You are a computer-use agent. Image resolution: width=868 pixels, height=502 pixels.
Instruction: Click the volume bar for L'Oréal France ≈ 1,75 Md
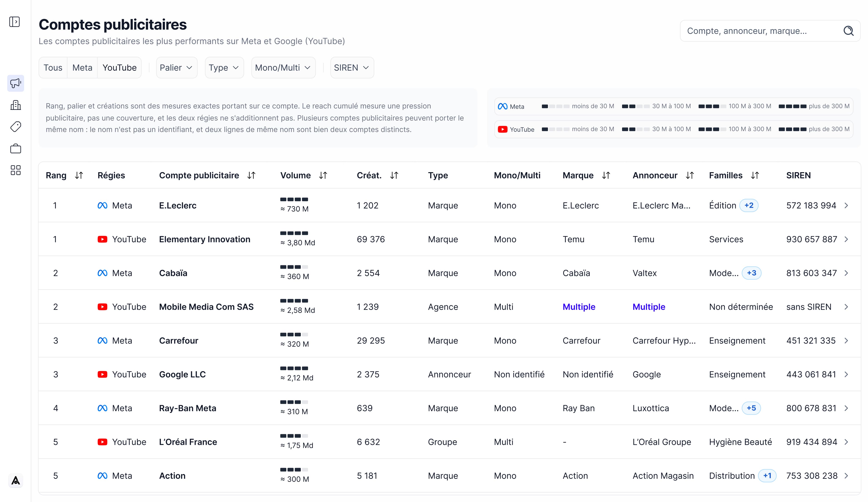[x=294, y=436]
